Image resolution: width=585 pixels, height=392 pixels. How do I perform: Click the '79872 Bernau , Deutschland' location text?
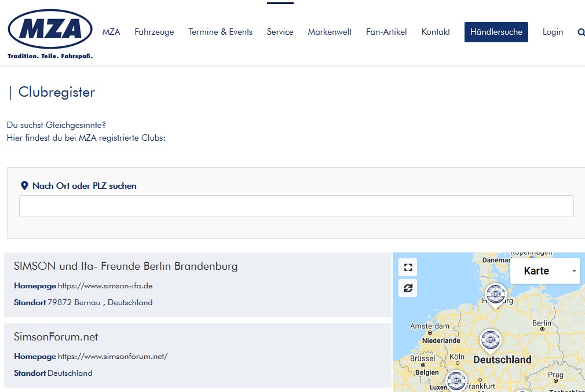pos(100,302)
